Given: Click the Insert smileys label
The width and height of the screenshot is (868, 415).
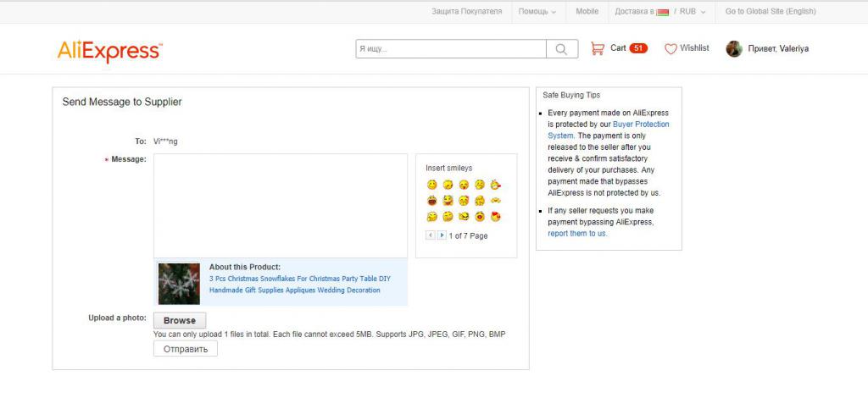Looking at the screenshot, I should pyautogui.click(x=449, y=169).
